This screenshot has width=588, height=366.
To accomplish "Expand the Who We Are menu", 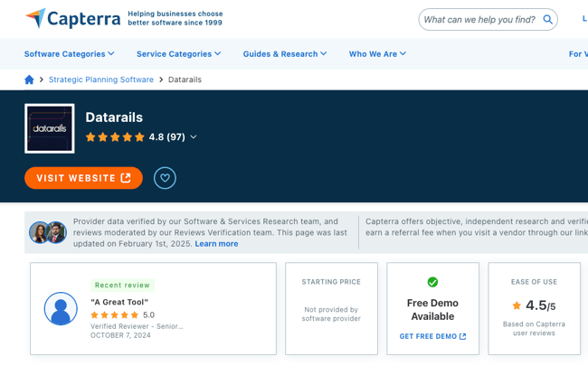I will click(x=377, y=54).
